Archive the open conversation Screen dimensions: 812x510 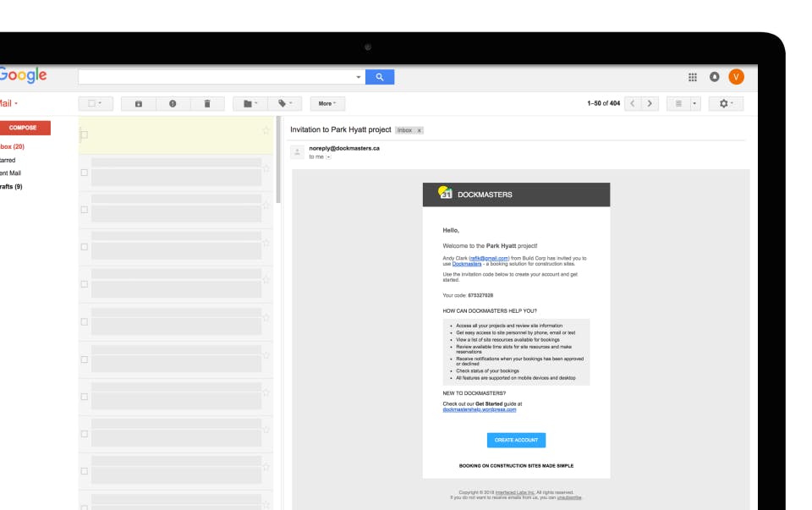tap(138, 103)
